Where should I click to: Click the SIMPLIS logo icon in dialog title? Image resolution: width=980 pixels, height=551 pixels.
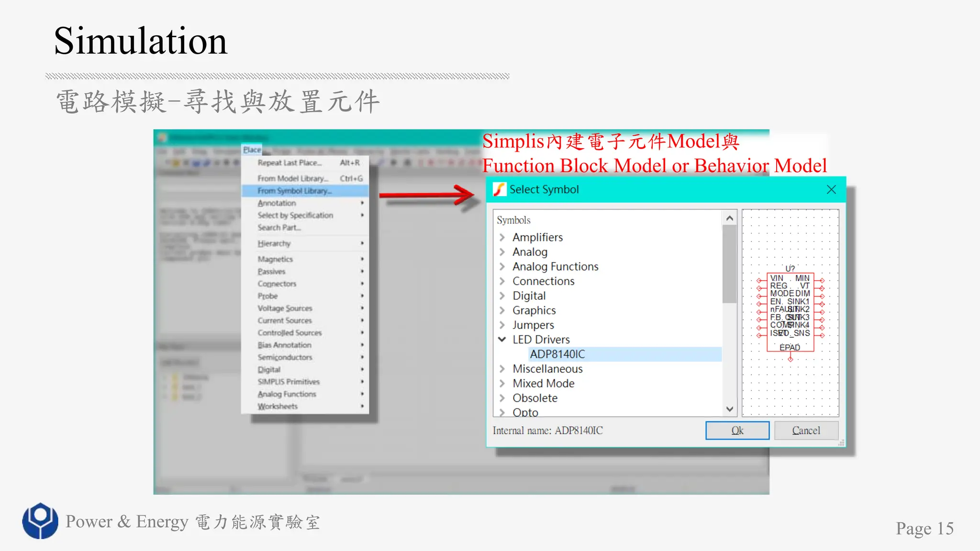(x=500, y=189)
